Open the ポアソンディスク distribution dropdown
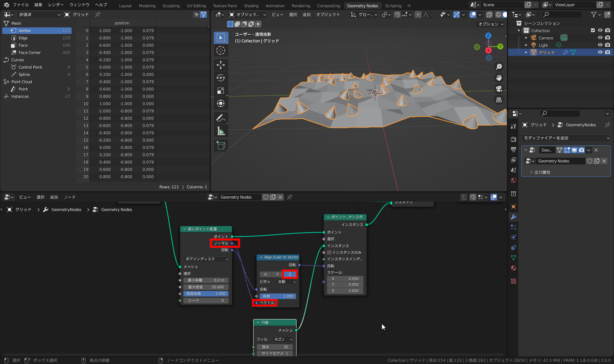614x364 pixels. click(206, 259)
